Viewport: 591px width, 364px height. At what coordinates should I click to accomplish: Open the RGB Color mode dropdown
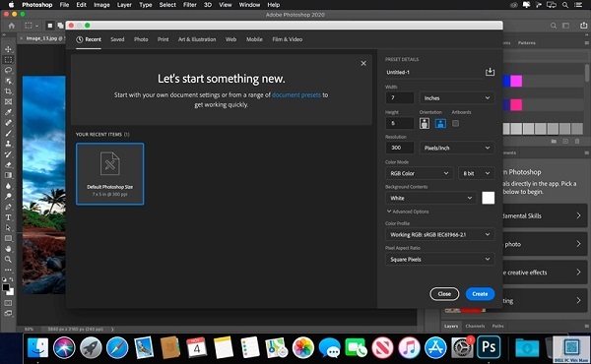419,173
